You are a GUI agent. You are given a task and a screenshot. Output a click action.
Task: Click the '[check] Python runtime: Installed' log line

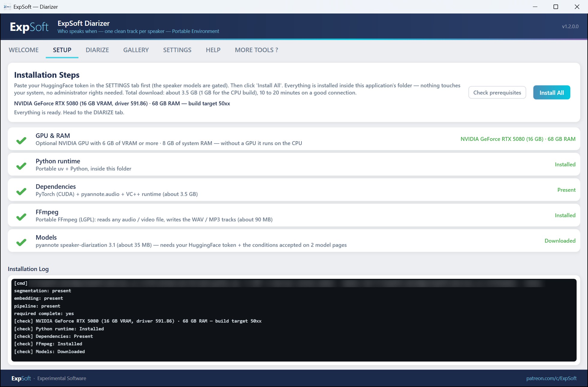coord(59,329)
